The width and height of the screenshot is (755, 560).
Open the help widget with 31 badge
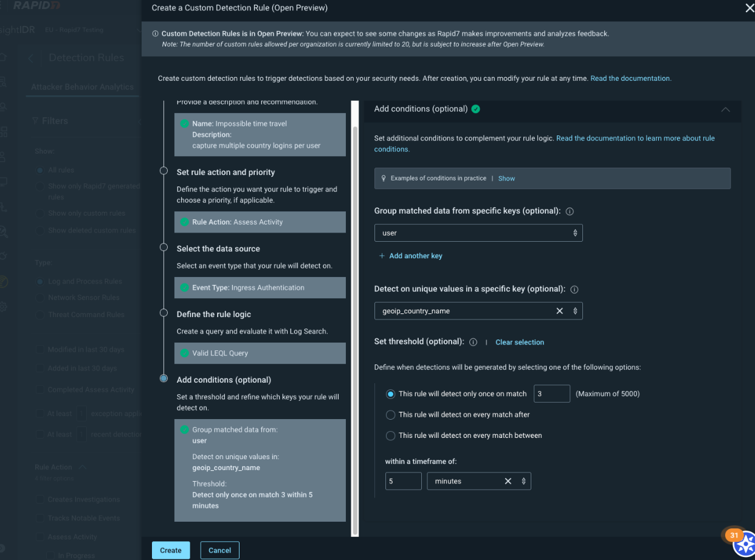click(x=743, y=544)
